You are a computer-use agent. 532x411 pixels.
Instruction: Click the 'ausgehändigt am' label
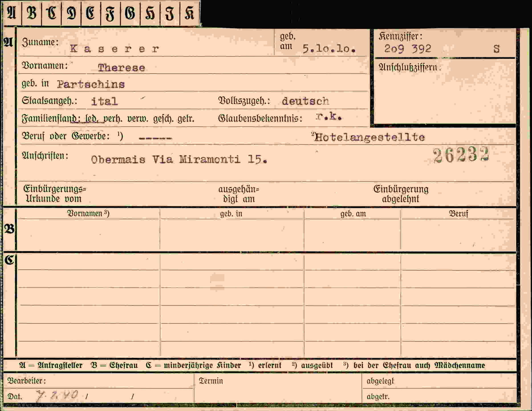coord(239,194)
